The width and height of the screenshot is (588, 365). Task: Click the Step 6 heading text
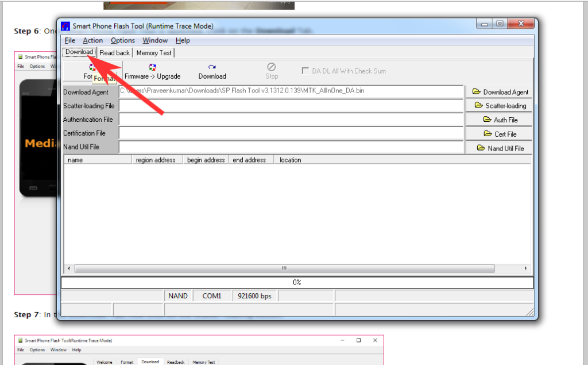coord(26,31)
